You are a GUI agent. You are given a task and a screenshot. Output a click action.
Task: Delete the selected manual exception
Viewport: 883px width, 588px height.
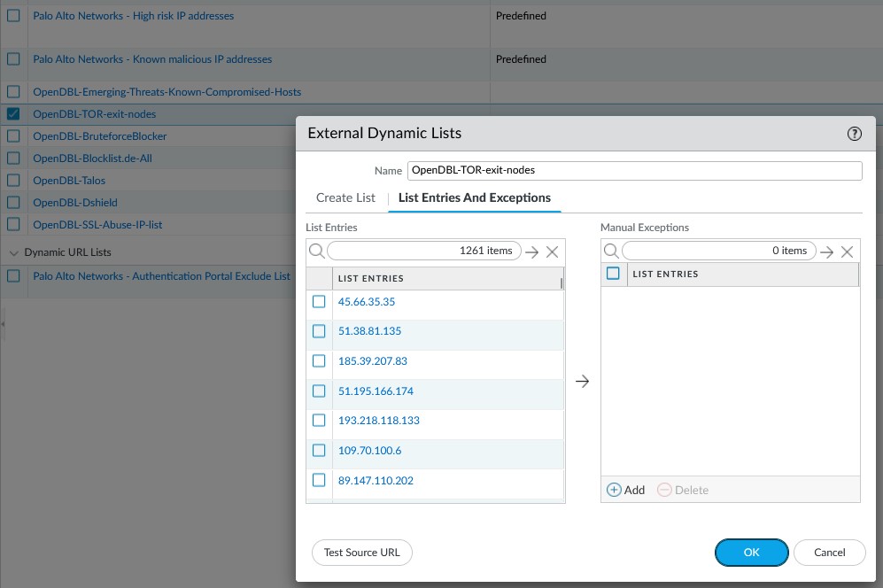(x=683, y=490)
